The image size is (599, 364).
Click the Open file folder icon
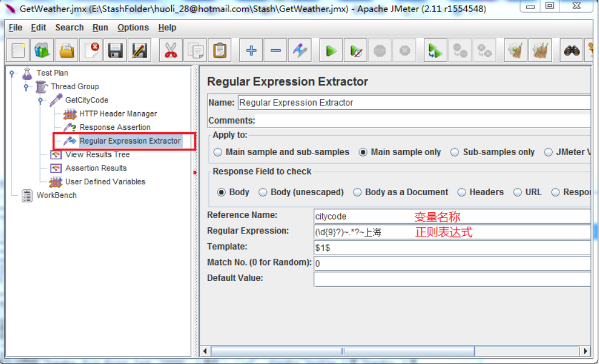tap(68, 50)
